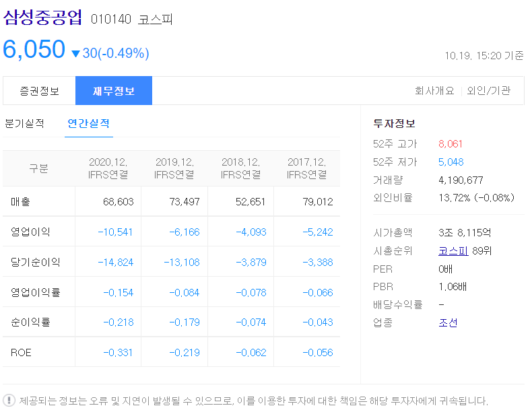Click the ROE value -0.331
The height and width of the screenshot is (408, 532).
tap(118, 353)
